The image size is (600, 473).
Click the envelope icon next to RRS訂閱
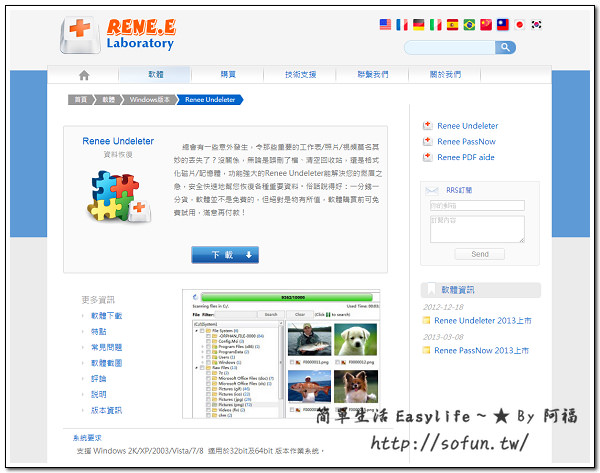(x=432, y=190)
